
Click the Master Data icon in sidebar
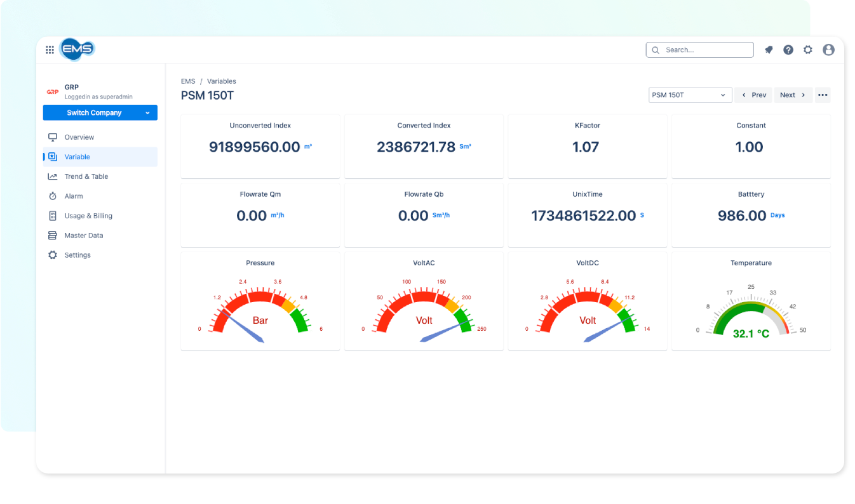[x=53, y=235]
